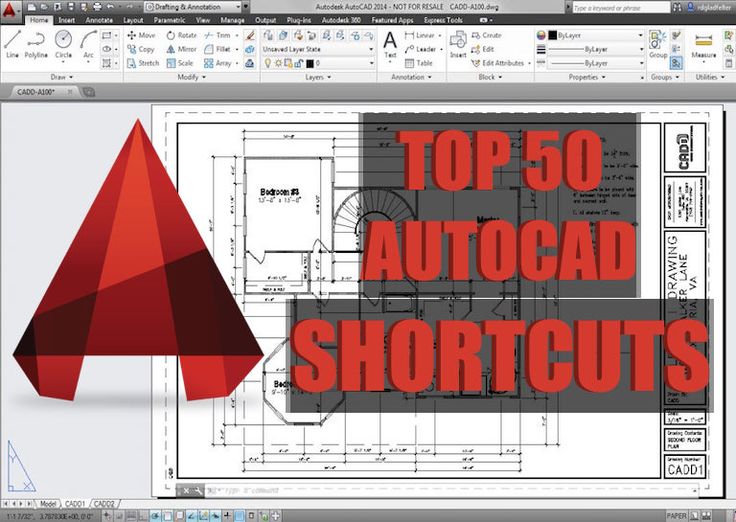Click the customization wrench in command line
This screenshot has height=522, width=736.
[198, 491]
